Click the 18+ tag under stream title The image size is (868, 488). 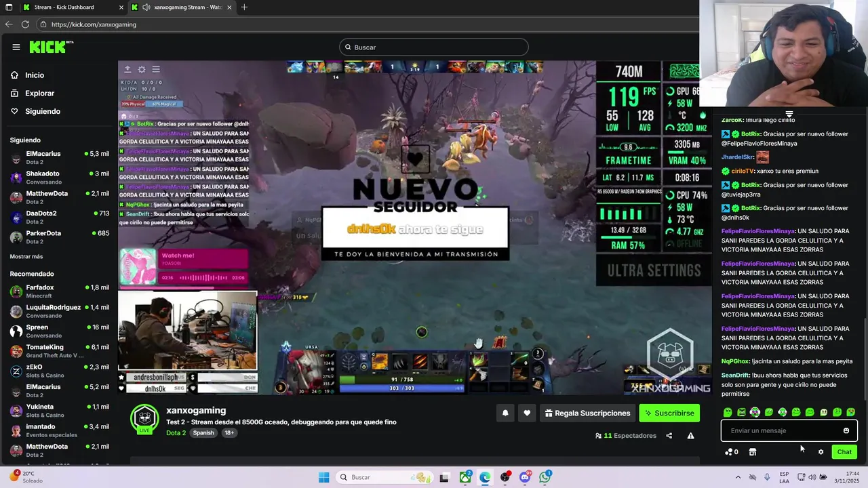point(229,432)
